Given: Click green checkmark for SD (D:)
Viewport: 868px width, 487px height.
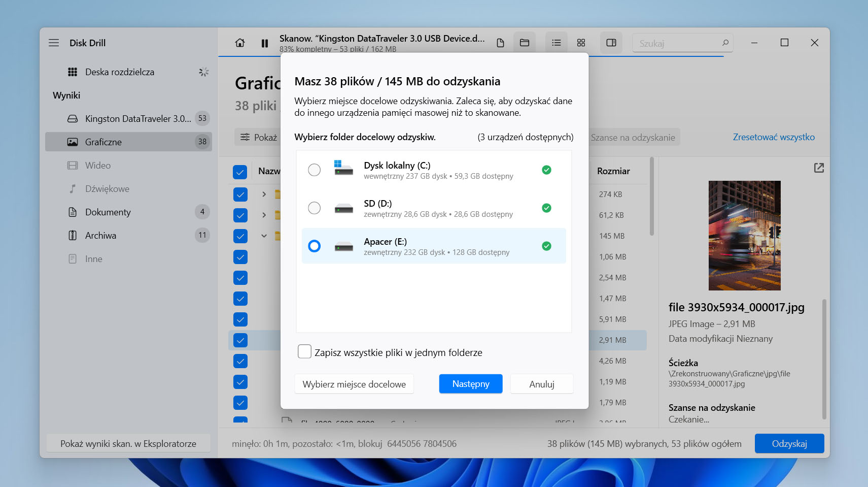Looking at the screenshot, I should click(546, 208).
